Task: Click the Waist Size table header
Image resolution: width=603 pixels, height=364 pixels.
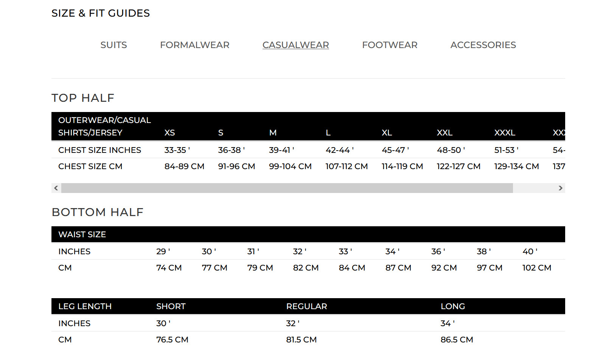Action: pos(82,235)
